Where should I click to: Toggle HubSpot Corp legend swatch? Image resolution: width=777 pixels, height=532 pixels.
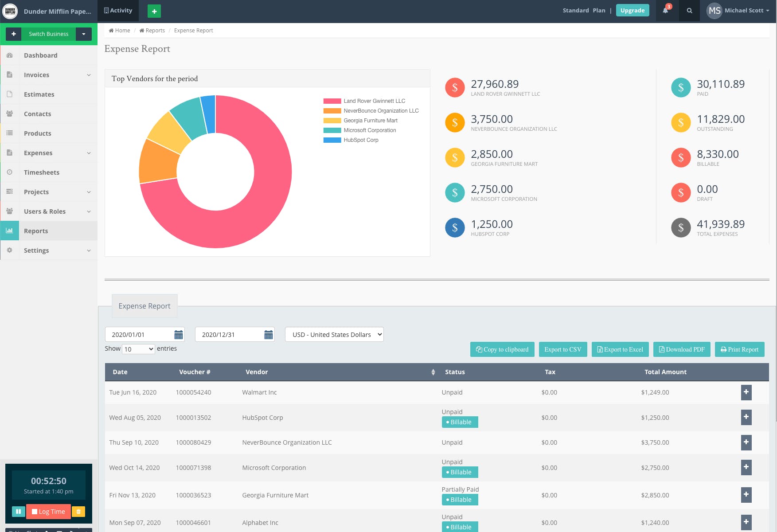coord(332,140)
